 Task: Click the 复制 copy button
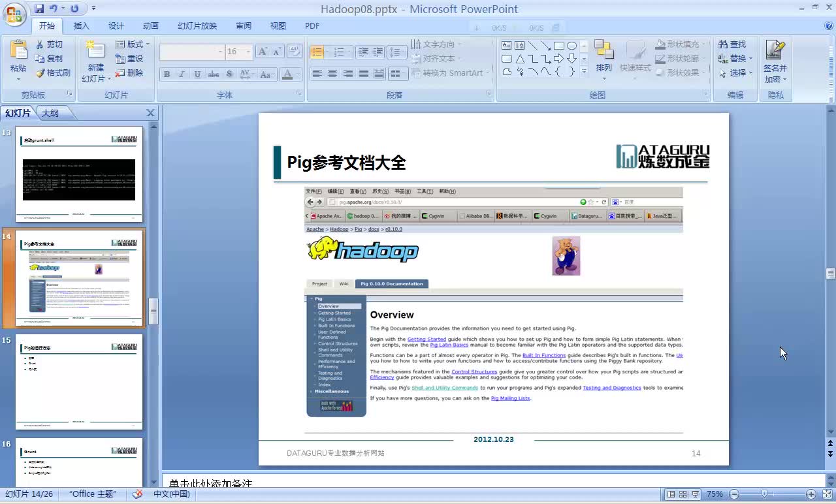(49, 59)
